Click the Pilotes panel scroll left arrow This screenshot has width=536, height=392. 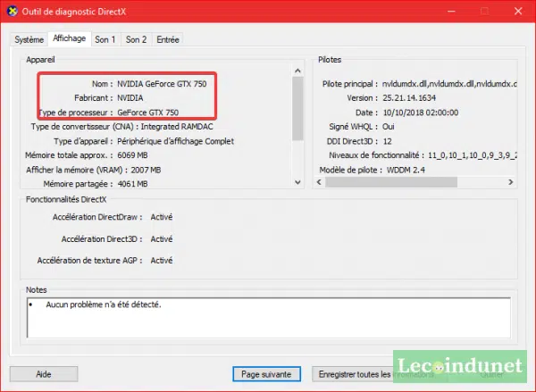pyautogui.click(x=319, y=182)
